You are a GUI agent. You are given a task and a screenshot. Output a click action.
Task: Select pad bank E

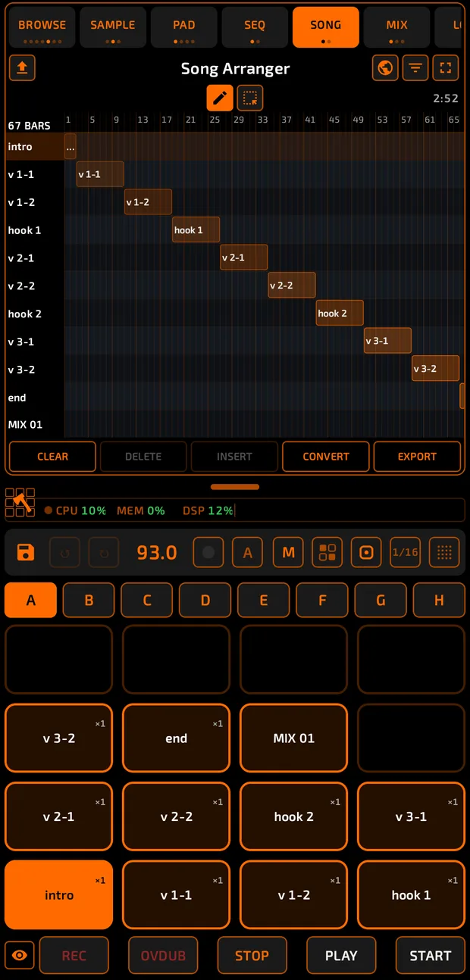(264, 601)
